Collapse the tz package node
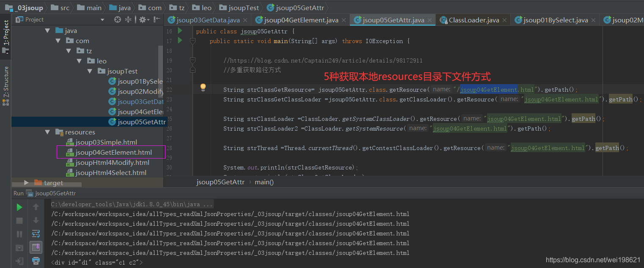Image resolution: width=644 pixels, height=268 pixels. tap(69, 51)
